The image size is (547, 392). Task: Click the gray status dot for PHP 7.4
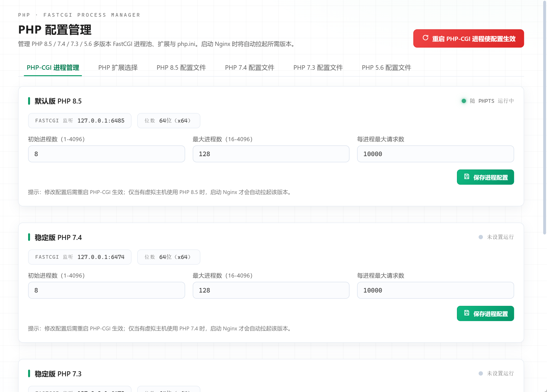[481, 237]
